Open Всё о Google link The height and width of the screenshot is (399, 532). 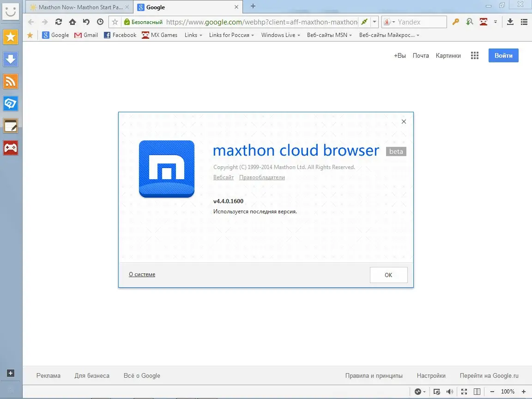click(142, 375)
